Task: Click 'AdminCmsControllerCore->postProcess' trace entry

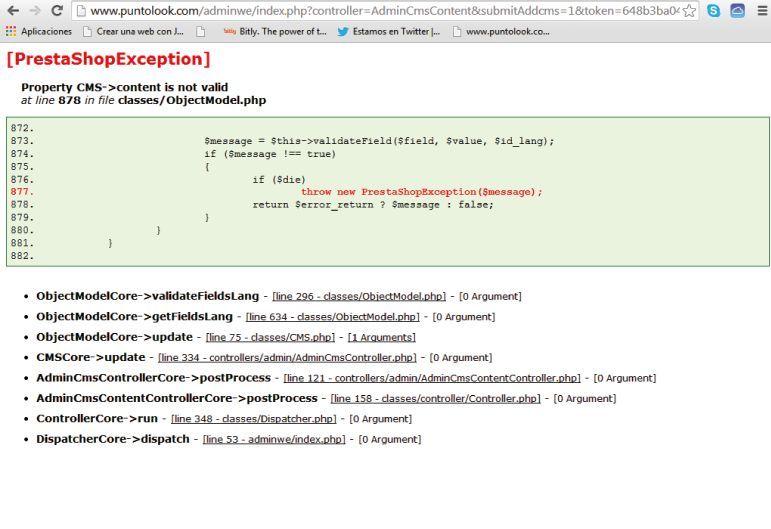Action: 153,378
